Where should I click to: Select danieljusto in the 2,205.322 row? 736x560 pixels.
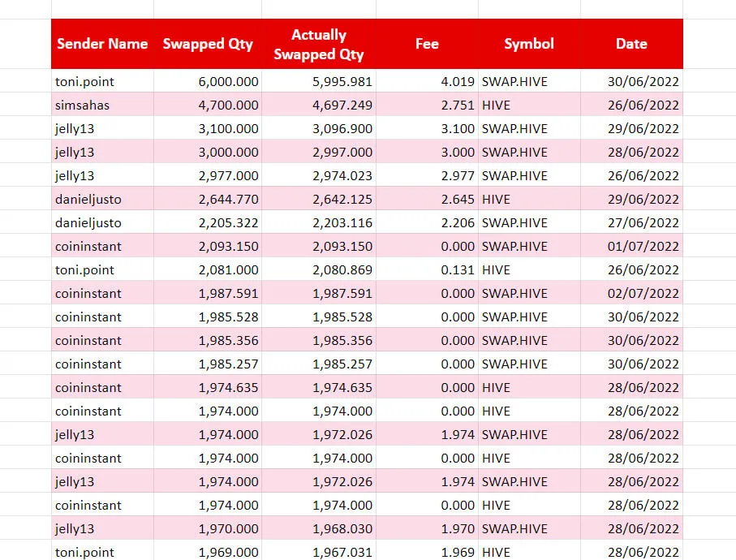[x=102, y=222]
